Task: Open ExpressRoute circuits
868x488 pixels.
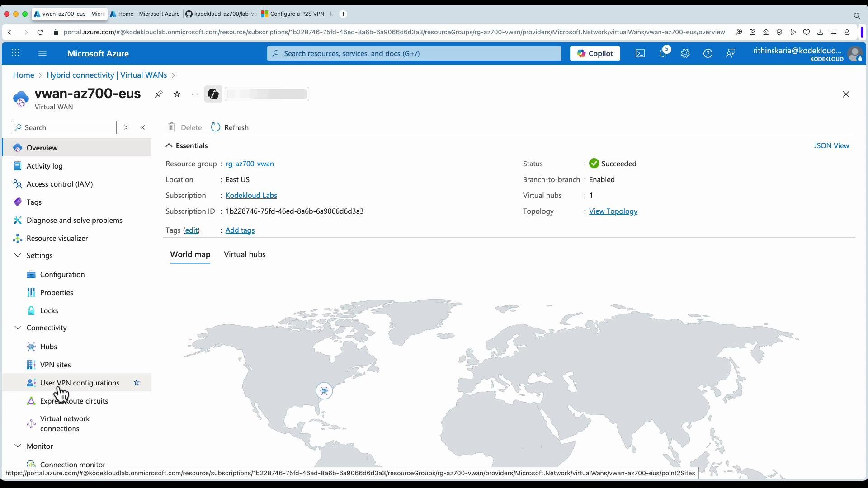Action: pyautogui.click(x=77, y=401)
